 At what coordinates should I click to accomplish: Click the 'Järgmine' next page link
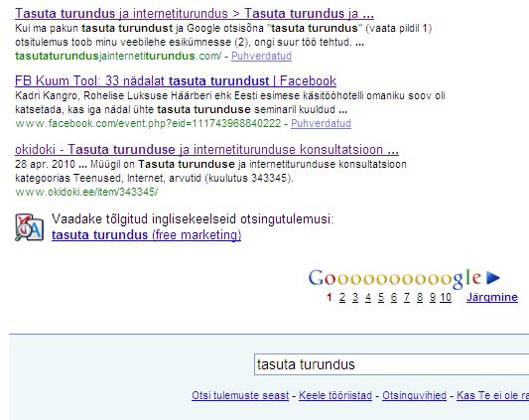(492, 297)
